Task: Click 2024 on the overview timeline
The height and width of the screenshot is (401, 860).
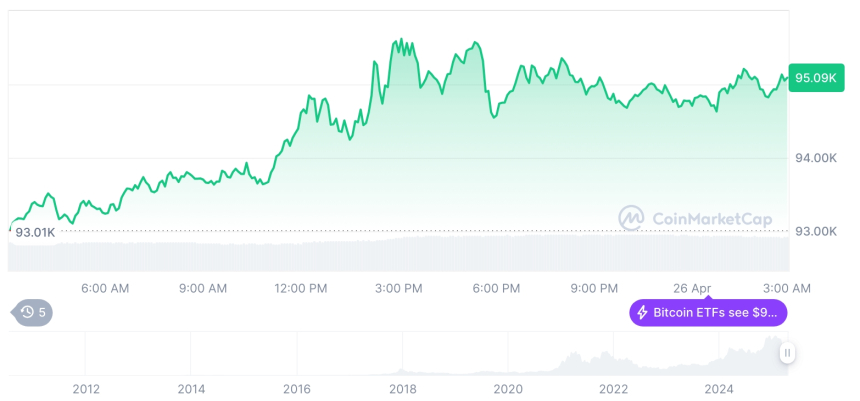Action: [719, 389]
